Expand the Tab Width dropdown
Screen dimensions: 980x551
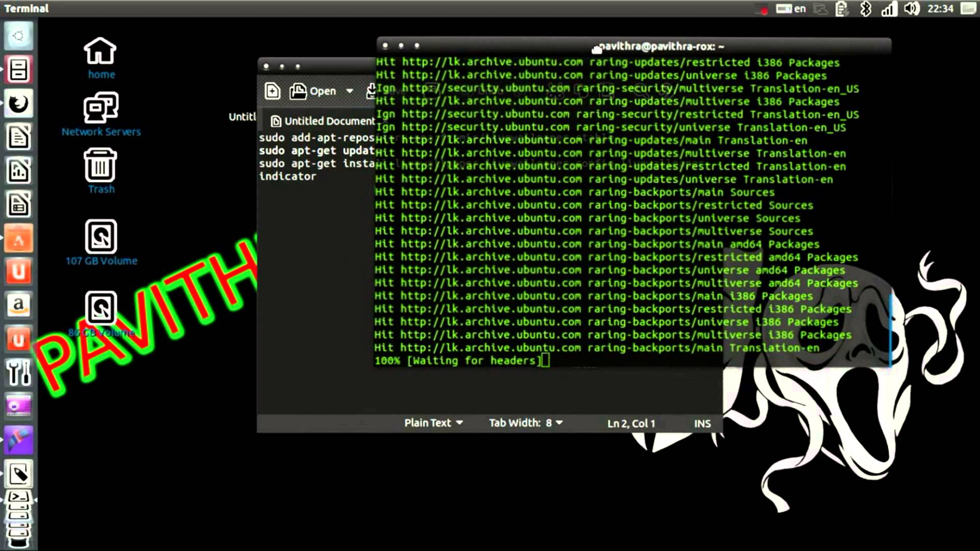(x=526, y=423)
